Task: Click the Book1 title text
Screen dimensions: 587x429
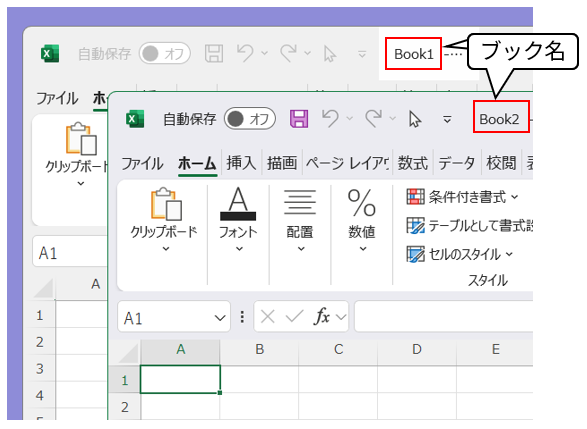Action: click(414, 54)
